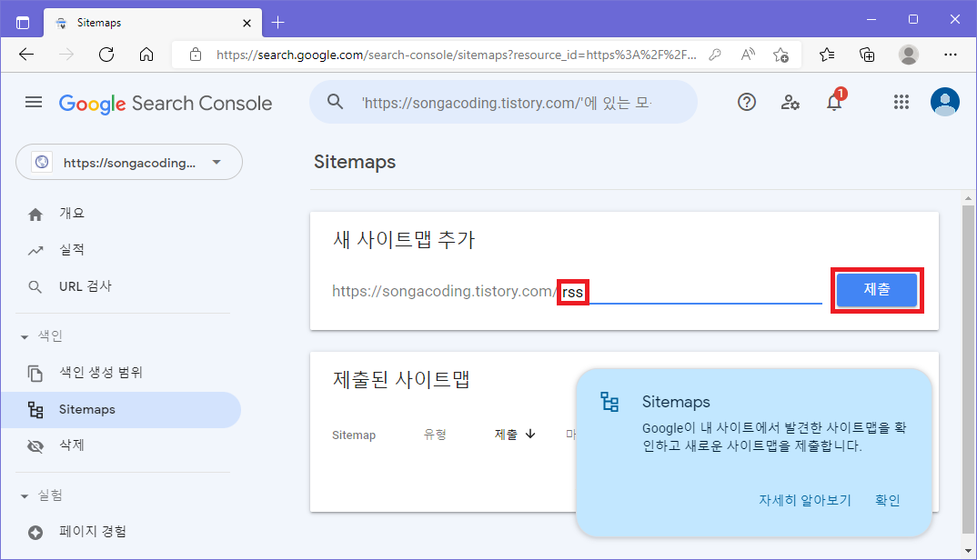977x560 pixels.
Task: Dismiss tooltip with 확인
Action: coord(887,500)
